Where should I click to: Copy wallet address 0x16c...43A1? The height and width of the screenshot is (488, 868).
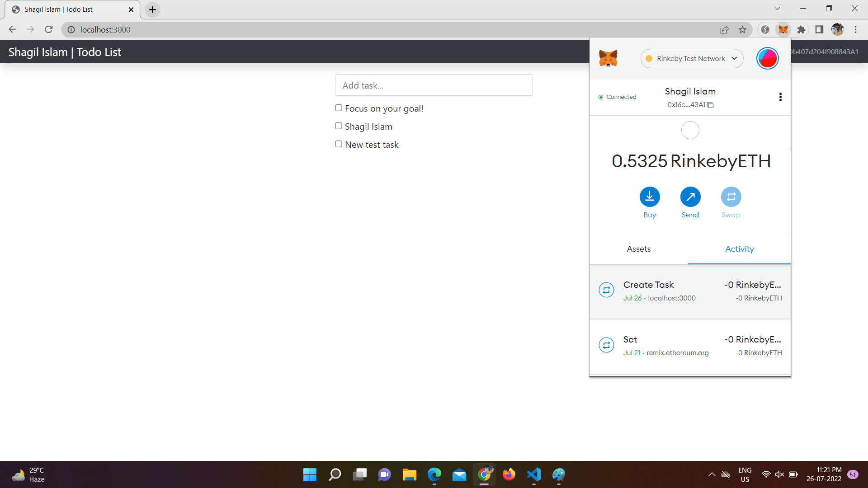690,105
